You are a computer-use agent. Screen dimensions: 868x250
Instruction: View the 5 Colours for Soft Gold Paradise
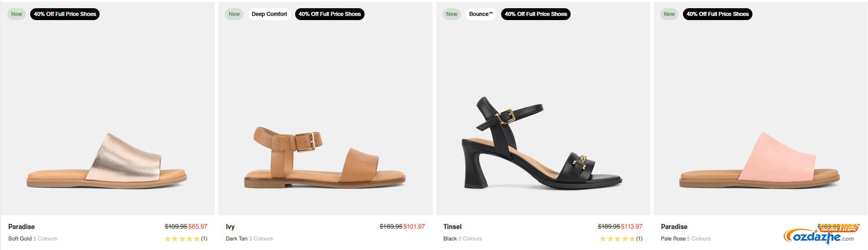point(45,239)
